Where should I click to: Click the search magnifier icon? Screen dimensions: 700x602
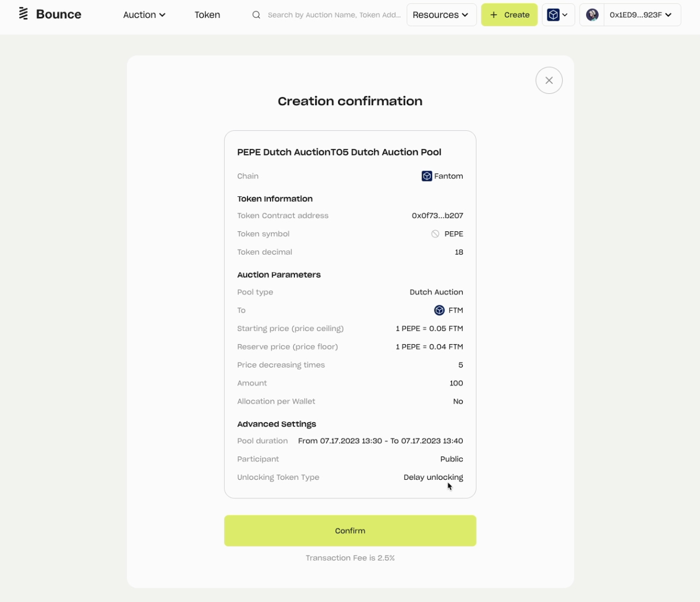pos(256,15)
